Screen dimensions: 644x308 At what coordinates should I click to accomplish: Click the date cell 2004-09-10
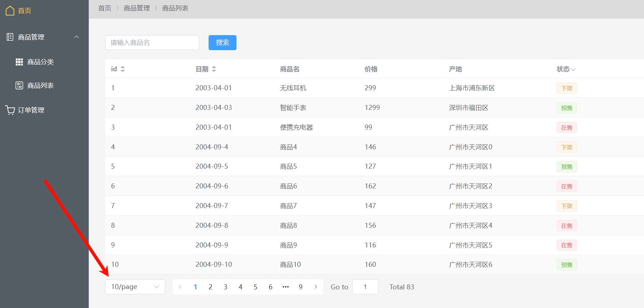(214, 264)
